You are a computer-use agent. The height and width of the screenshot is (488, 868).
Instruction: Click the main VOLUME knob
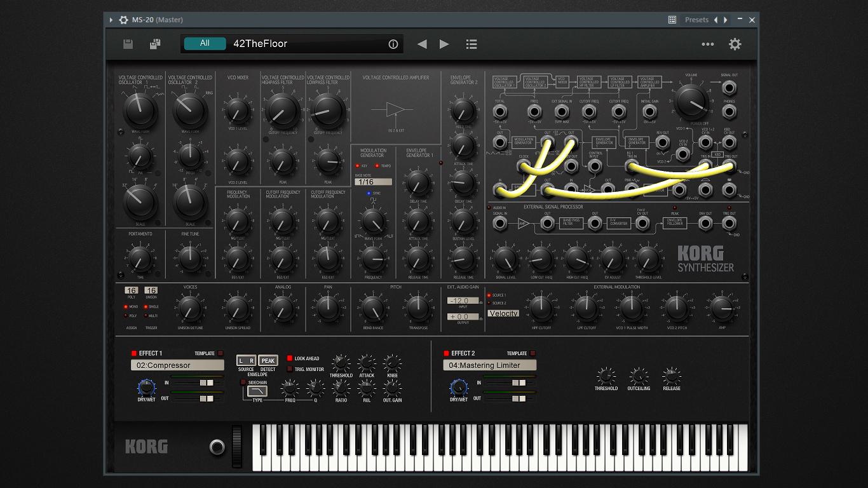(x=691, y=102)
